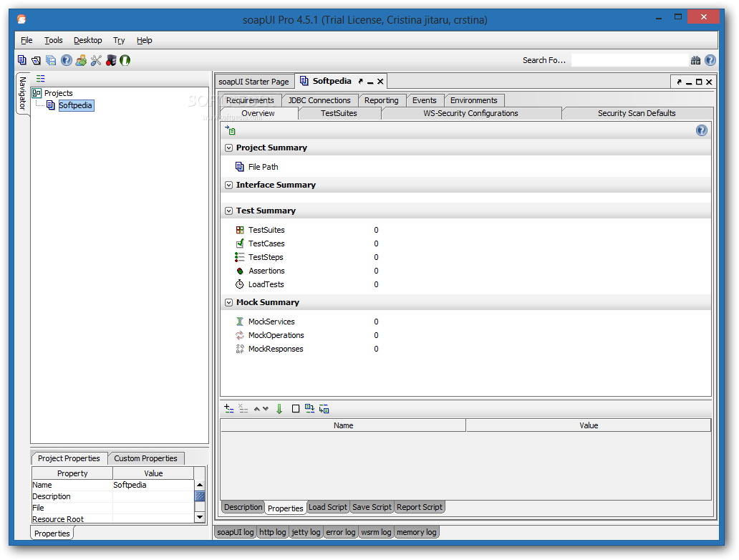Open the Desktop menu
The image size is (739, 560).
click(87, 40)
